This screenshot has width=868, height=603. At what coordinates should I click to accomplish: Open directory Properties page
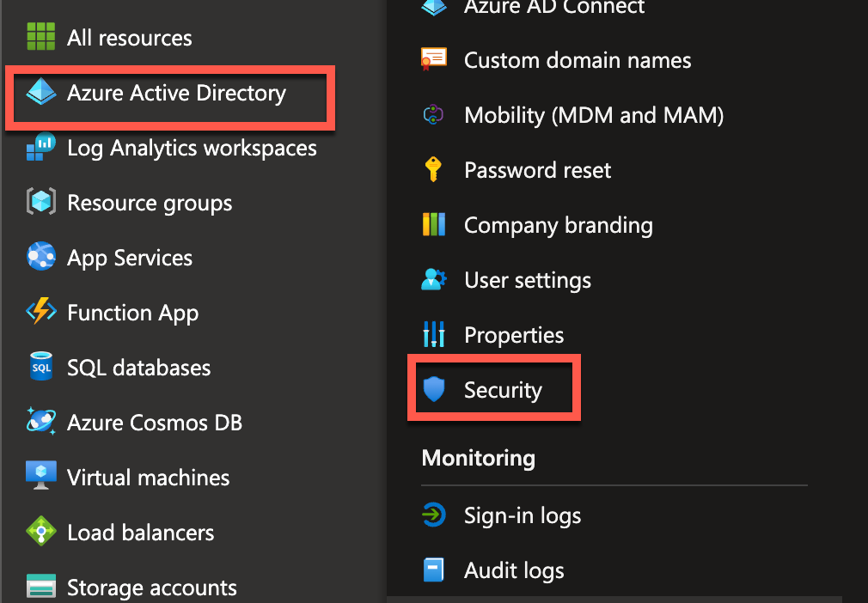513,335
